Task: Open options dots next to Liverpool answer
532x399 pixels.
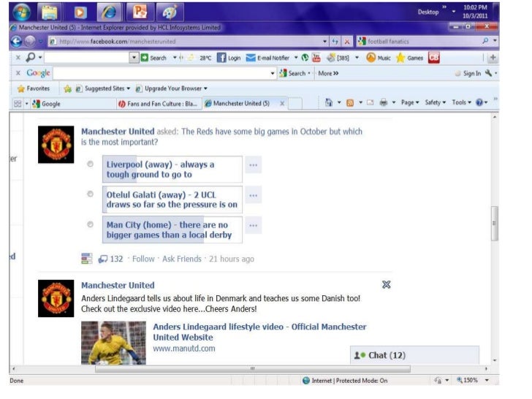Action: point(253,165)
